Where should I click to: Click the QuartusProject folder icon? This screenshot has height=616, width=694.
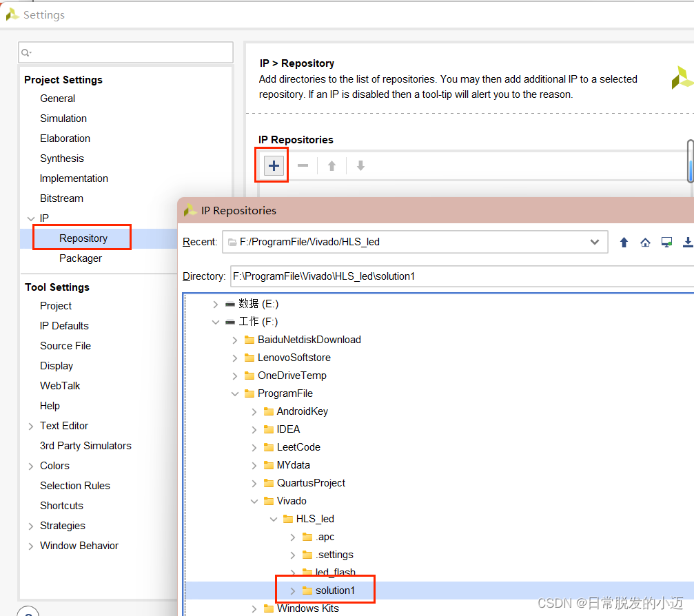pyautogui.click(x=268, y=483)
